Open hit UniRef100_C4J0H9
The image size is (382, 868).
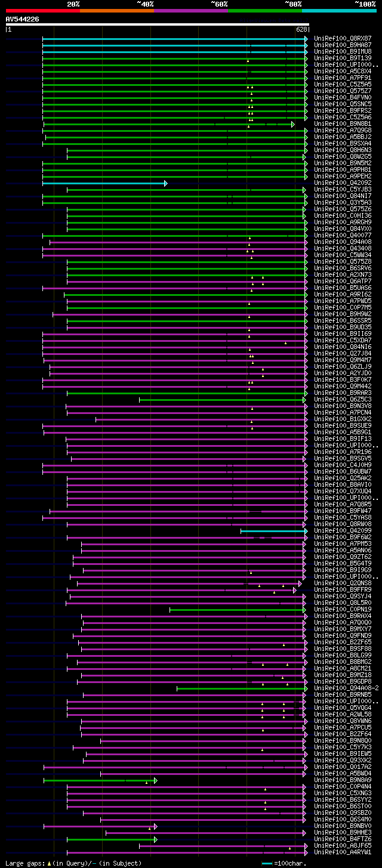point(343,465)
